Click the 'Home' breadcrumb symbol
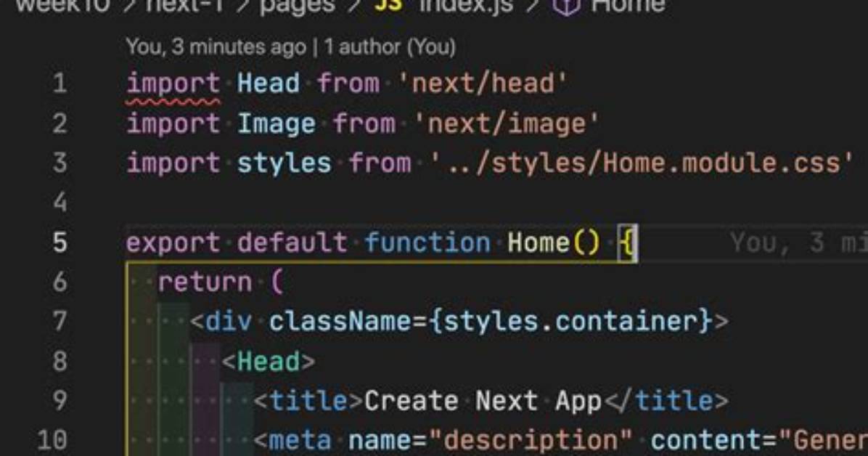This screenshot has height=456, width=868. pos(628,6)
